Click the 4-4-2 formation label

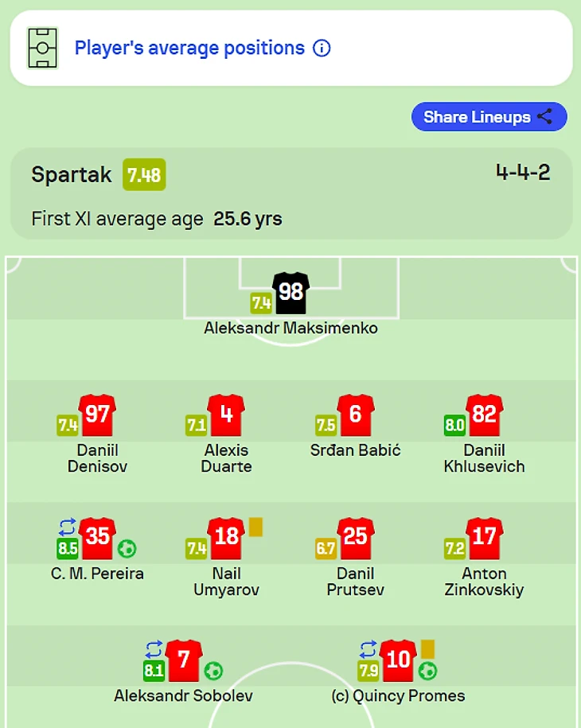[x=523, y=173]
